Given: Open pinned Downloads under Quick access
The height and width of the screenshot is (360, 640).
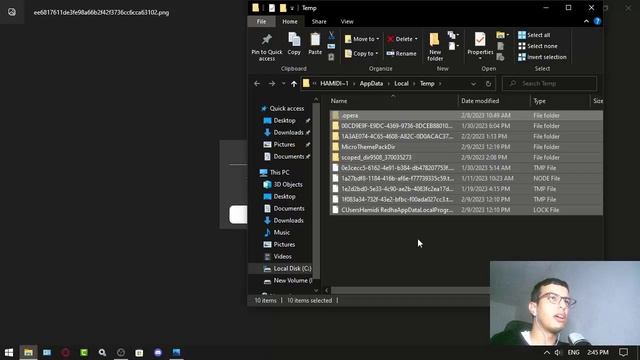Looking at the screenshot, I should [288, 133].
